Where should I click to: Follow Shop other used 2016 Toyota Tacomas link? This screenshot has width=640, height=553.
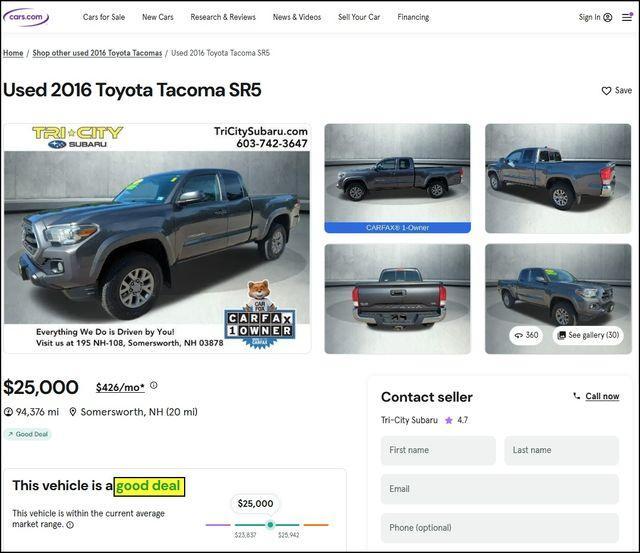coord(97,53)
